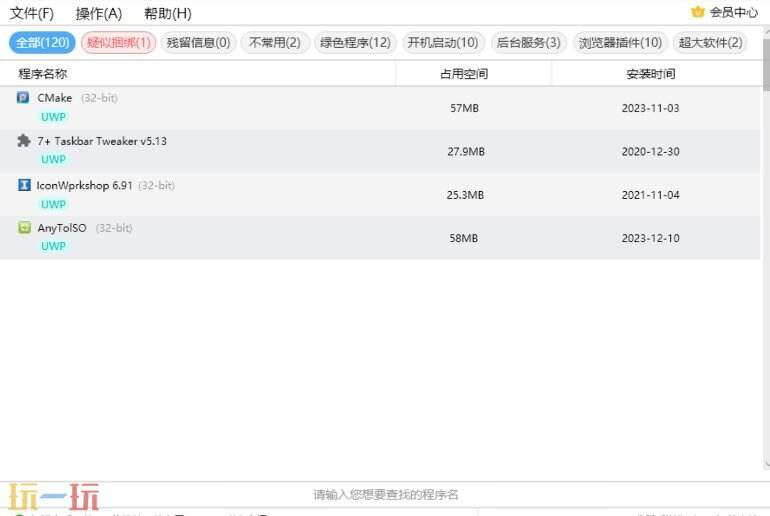The height and width of the screenshot is (516, 770).
Task: Open 会员中心 member center
Action: point(734,12)
